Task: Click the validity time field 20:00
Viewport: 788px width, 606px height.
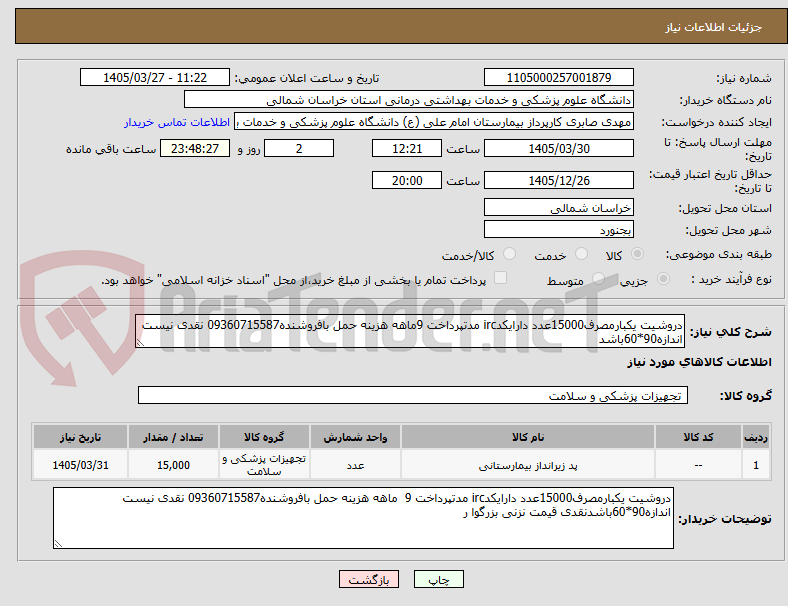Action: click(x=407, y=180)
